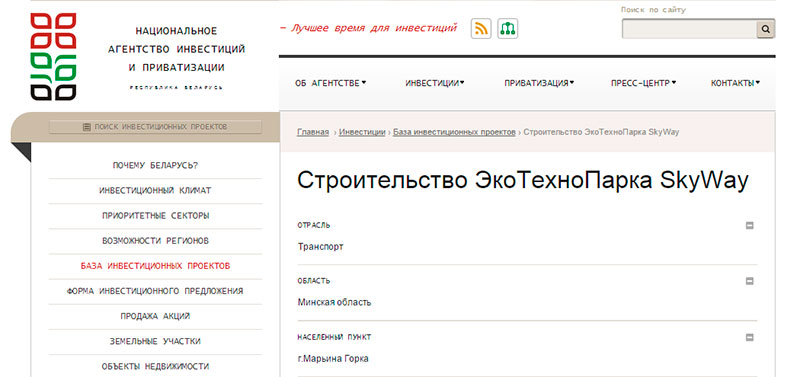Click the search magnifier button

(765, 29)
